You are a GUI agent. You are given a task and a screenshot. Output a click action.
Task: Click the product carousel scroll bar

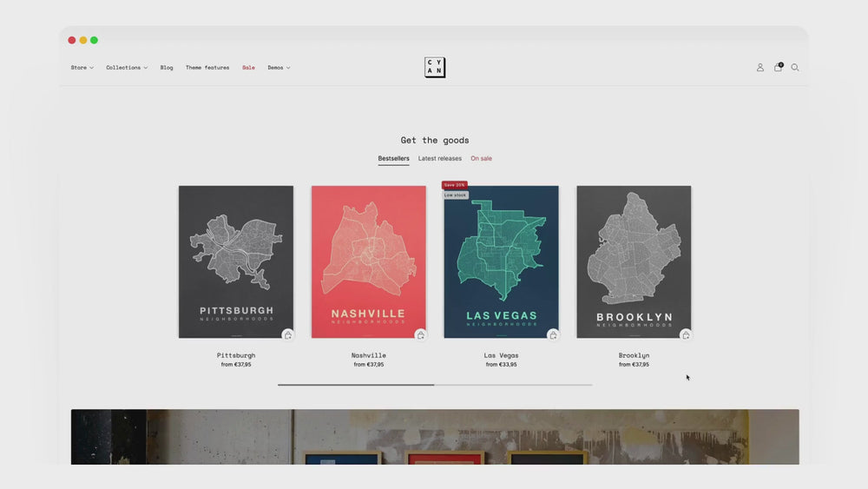click(x=435, y=385)
